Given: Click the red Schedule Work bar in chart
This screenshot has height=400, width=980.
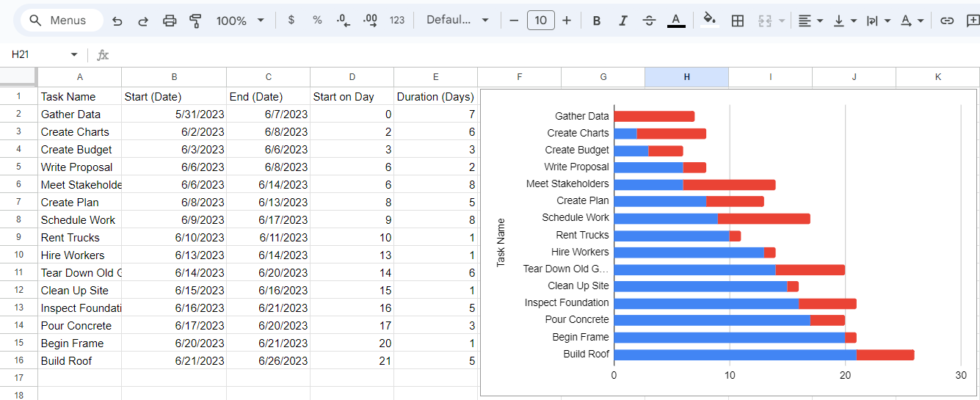Looking at the screenshot, I should coord(763,218).
